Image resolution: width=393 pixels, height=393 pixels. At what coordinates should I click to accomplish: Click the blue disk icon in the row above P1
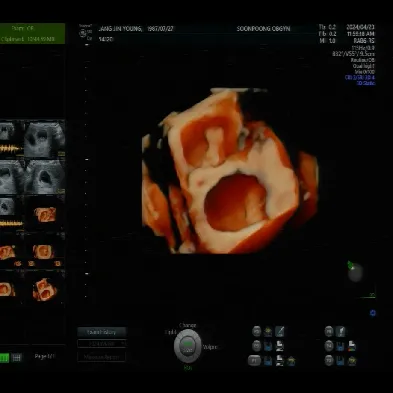268,346
